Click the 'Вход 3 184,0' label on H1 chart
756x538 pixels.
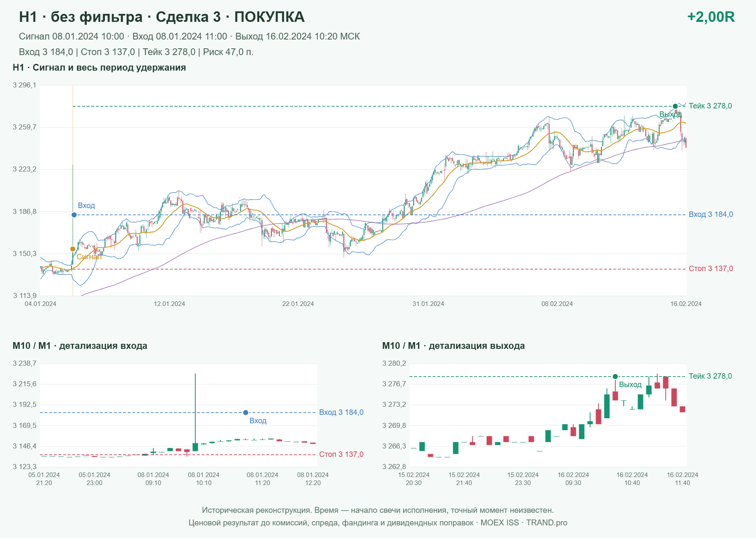click(711, 214)
